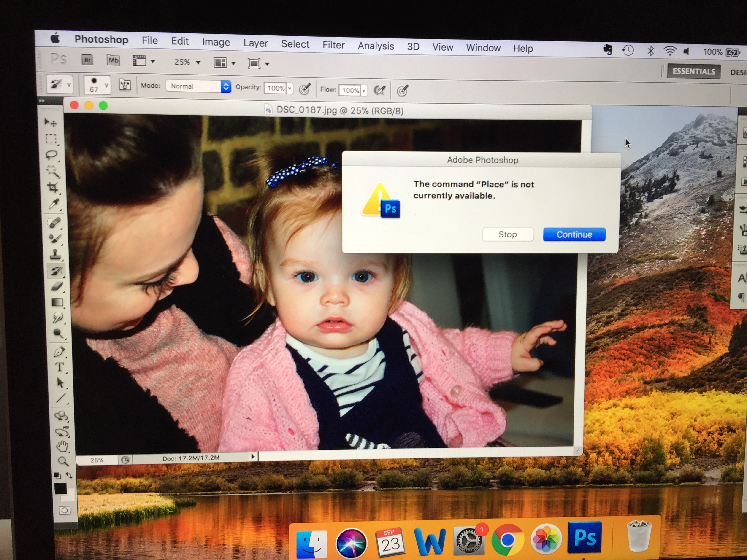Select the Eyedropper tool

click(54, 204)
